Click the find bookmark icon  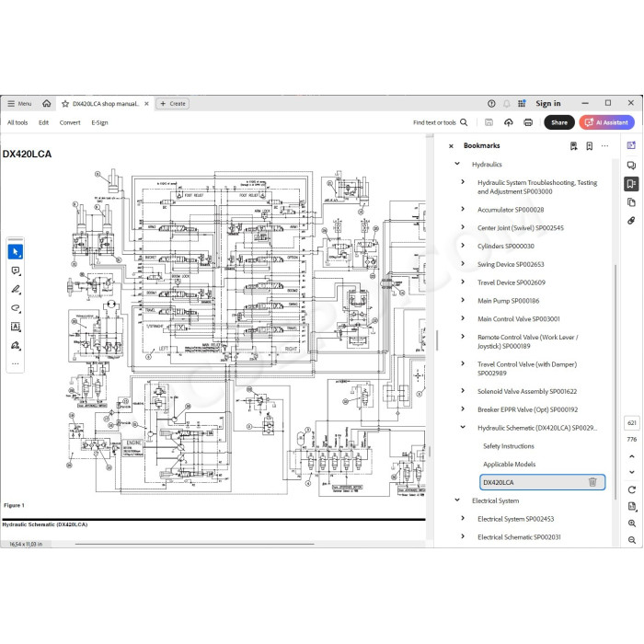(x=573, y=145)
